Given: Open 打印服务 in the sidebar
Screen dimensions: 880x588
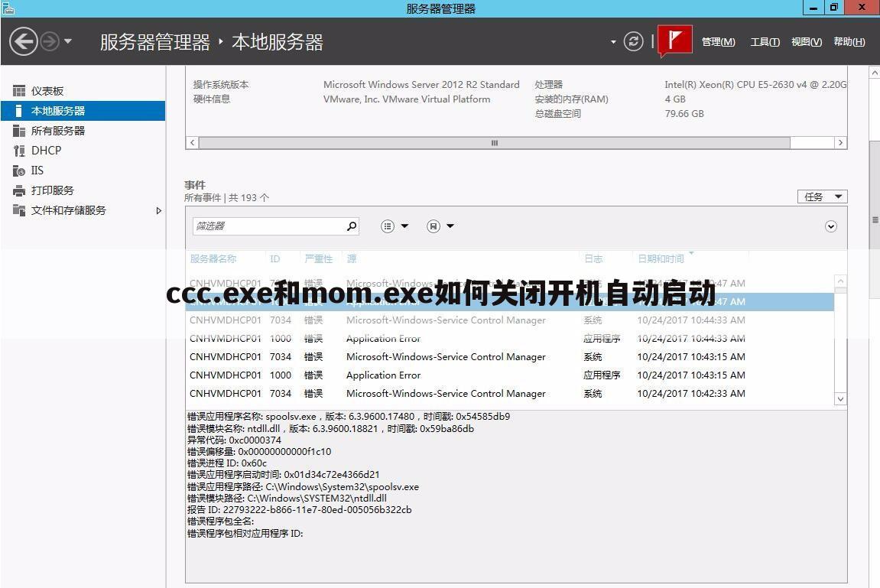Looking at the screenshot, I should (83, 190).
